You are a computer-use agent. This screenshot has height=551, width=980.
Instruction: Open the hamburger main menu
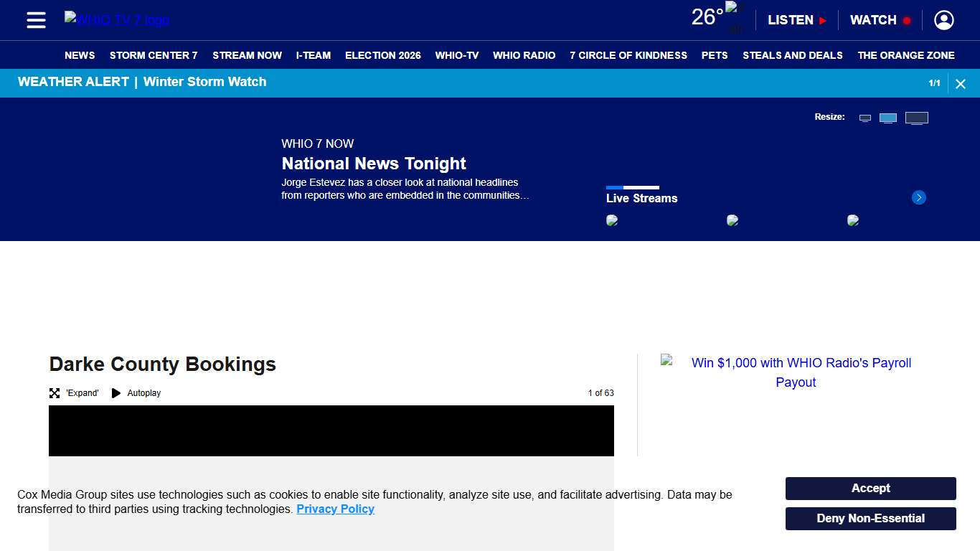coord(36,20)
